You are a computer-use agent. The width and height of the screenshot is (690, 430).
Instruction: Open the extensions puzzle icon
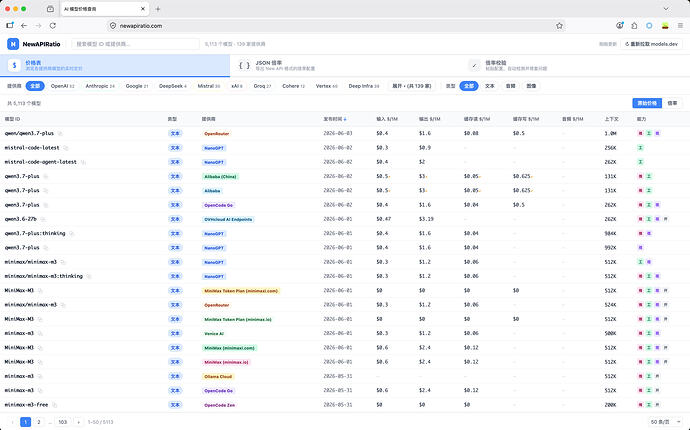(634, 26)
